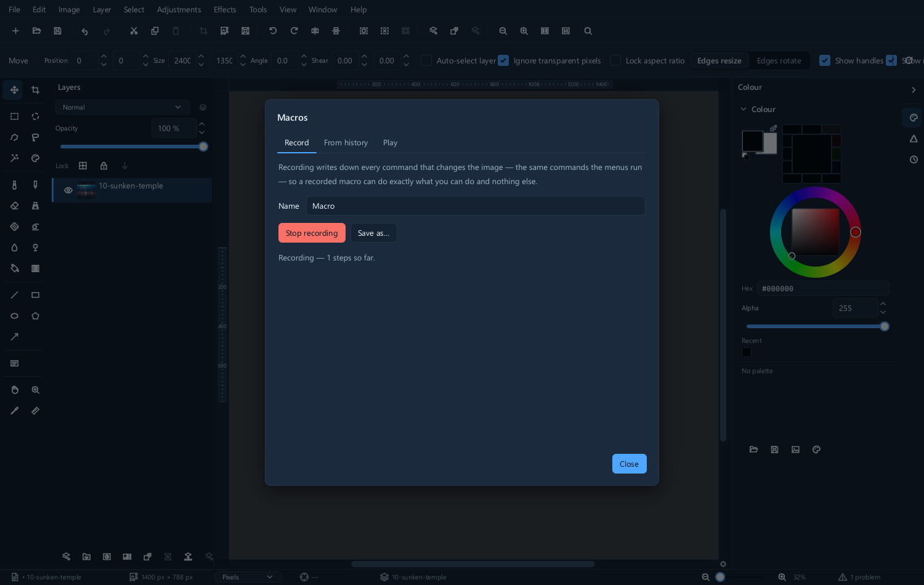
Task: Select the Ellipse shape tool
Action: (14, 316)
